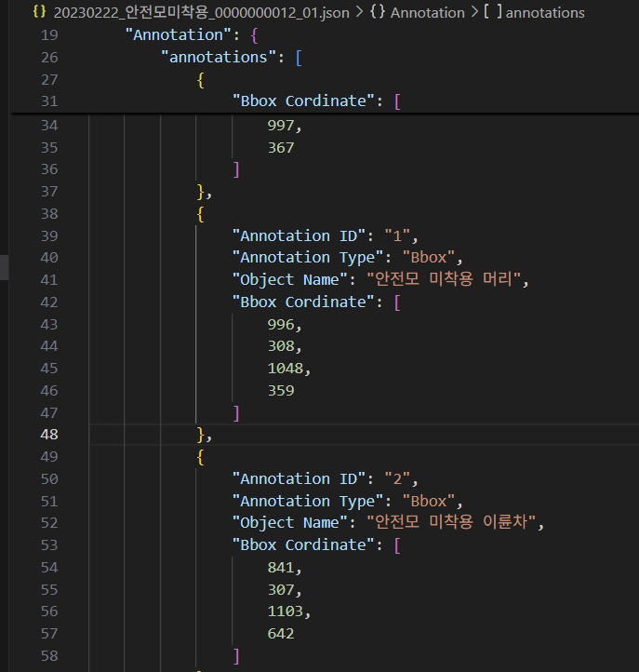Click line number 38 in the gutter
This screenshot has width=639, height=672.
point(49,213)
